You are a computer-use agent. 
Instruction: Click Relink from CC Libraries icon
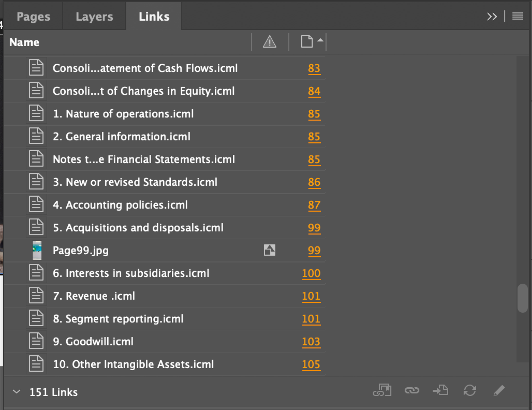pos(382,390)
